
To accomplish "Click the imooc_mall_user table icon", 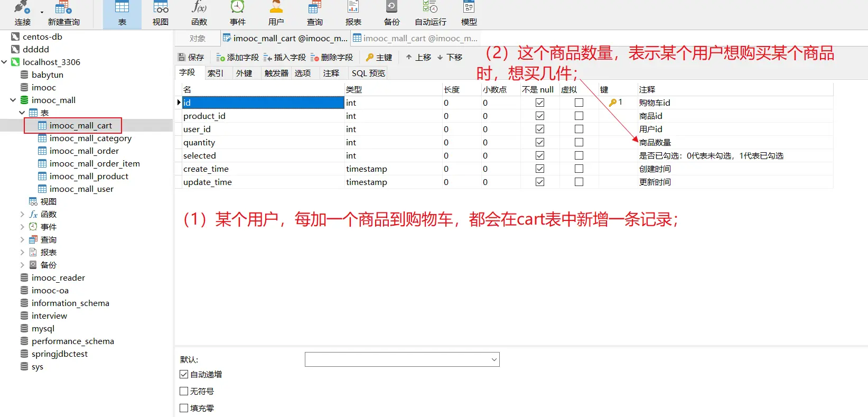I will click(42, 189).
